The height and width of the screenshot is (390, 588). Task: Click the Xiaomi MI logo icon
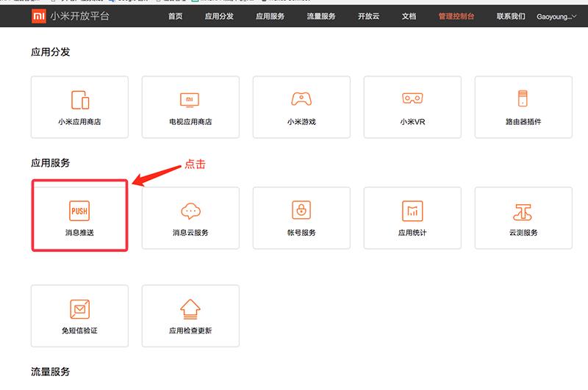tap(37, 16)
